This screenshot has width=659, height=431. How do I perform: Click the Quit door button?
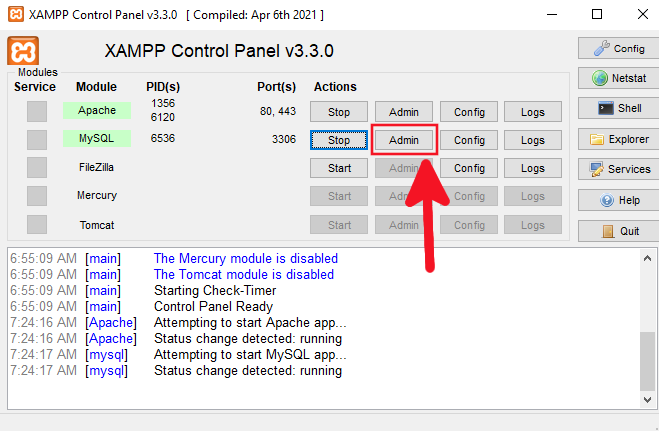[618, 231]
